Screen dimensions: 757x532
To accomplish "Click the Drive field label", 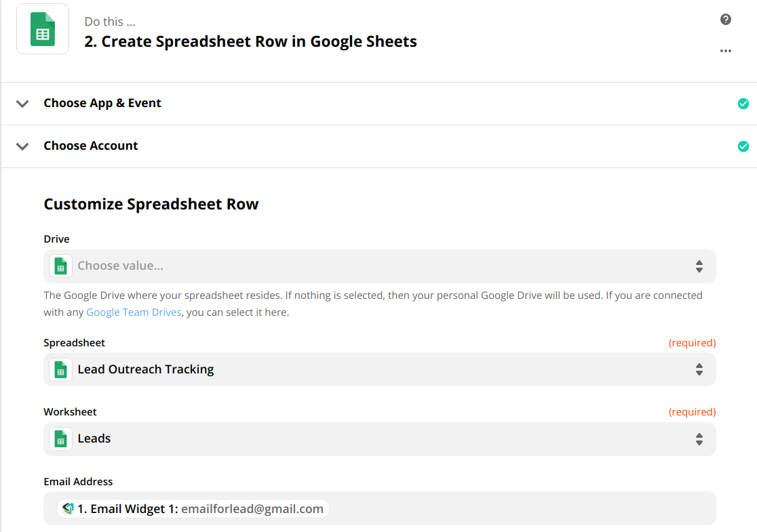I will [x=56, y=239].
